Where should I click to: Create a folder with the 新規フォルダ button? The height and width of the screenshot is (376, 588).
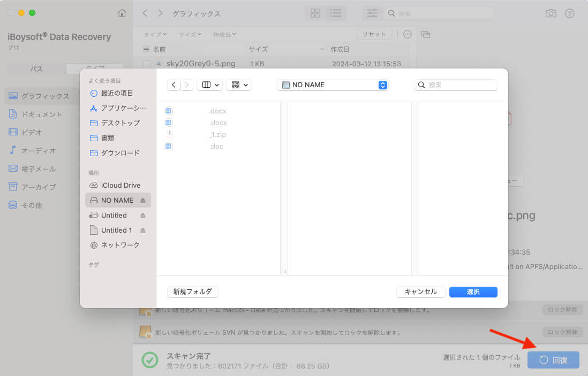tap(192, 292)
